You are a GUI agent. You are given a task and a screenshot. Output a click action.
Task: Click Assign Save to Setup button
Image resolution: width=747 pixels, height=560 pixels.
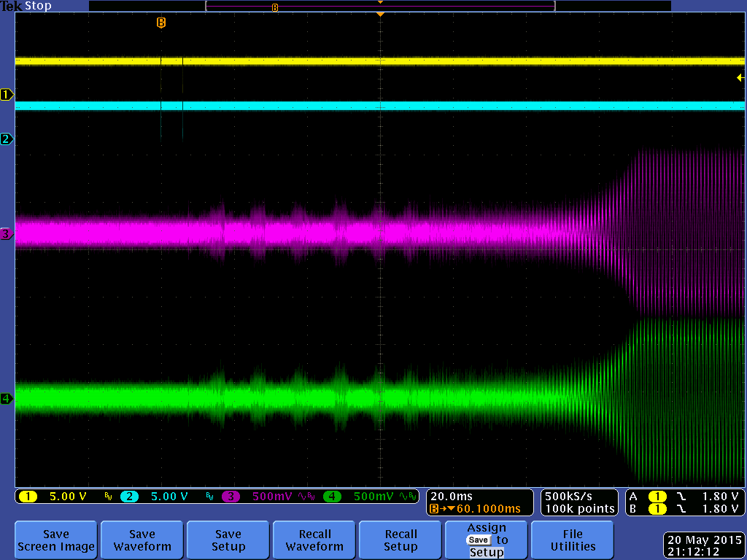(487, 540)
